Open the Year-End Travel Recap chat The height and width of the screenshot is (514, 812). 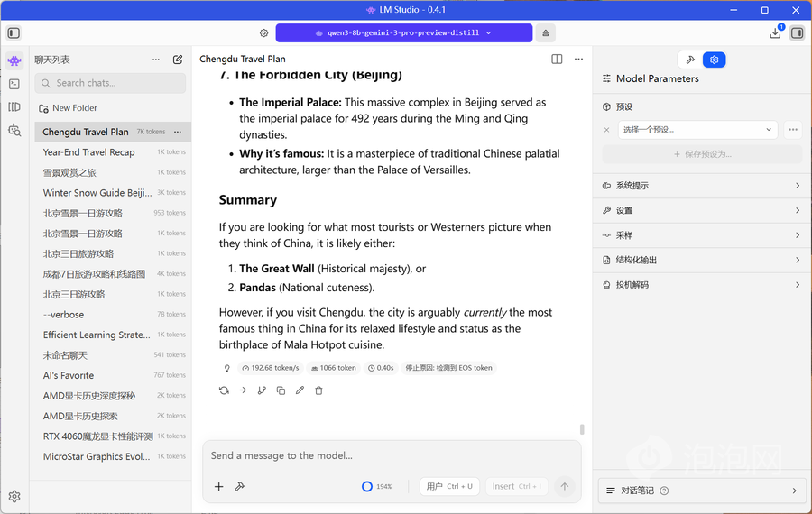[x=89, y=152]
